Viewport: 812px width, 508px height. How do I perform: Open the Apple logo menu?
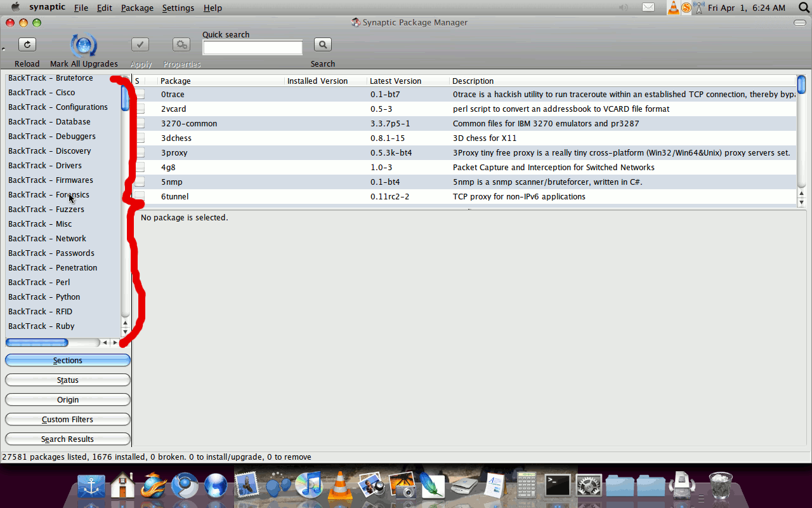coord(15,8)
